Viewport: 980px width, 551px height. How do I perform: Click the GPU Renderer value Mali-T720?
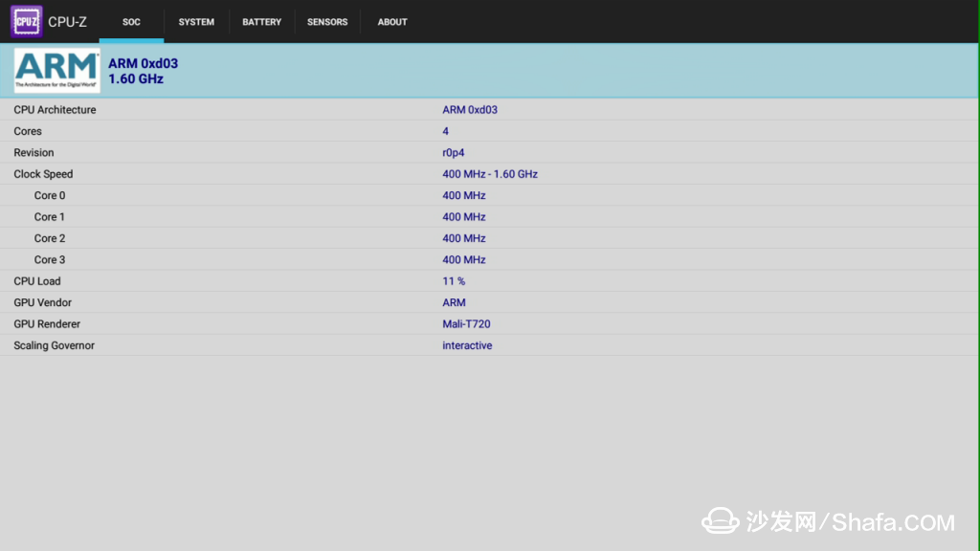(x=466, y=324)
